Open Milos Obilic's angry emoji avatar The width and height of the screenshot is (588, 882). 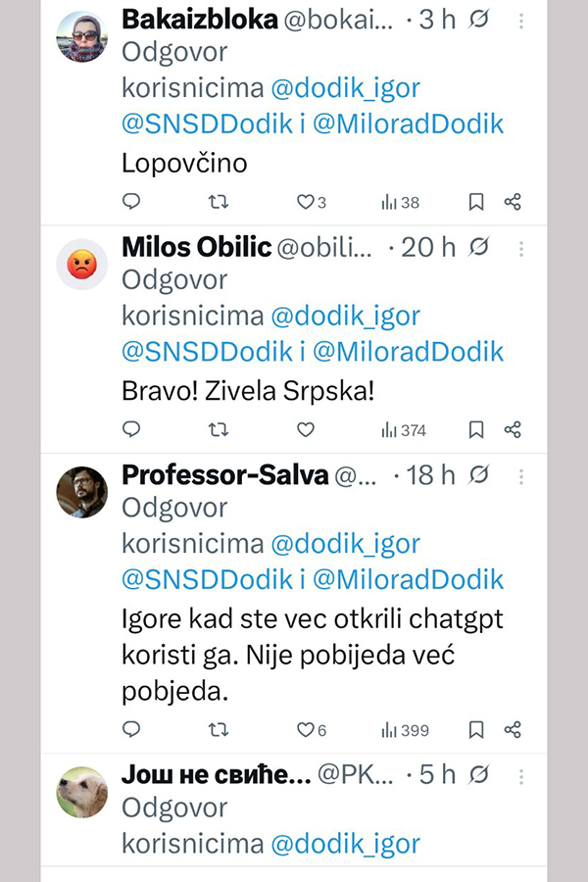tap(81, 264)
